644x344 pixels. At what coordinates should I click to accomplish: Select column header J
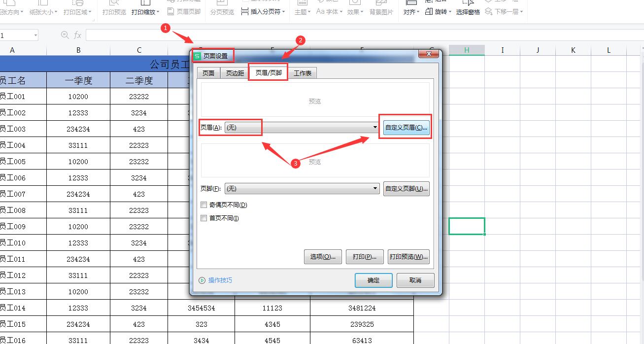(x=538, y=50)
